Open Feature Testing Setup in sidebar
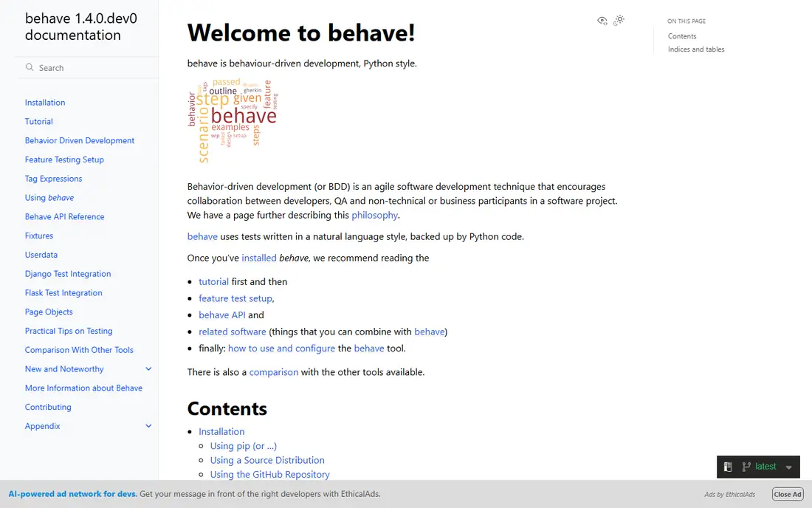This screenshot has height=508, width=812. pyautogui.click(x=64, y=159)
